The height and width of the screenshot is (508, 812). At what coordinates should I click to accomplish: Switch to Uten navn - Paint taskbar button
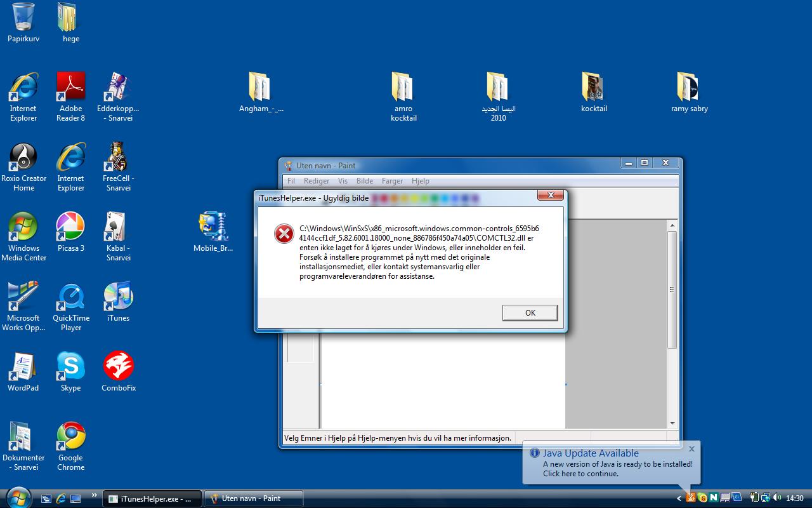(x=253, y=498)
